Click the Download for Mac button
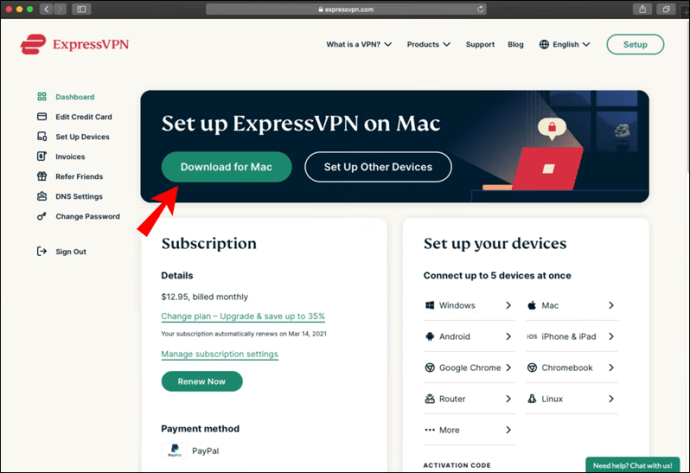The image size is (690, 473). click(226, 167)
